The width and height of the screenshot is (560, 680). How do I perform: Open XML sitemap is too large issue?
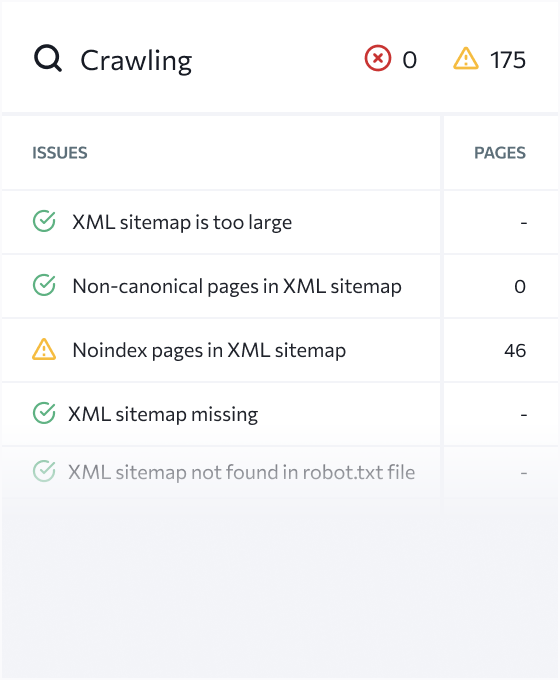182,222
